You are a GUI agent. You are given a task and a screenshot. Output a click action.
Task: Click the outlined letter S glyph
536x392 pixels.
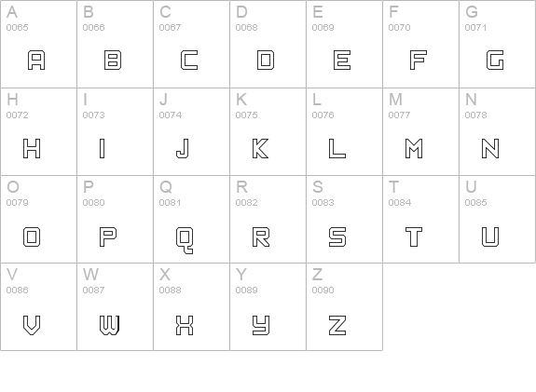(337, 237)
